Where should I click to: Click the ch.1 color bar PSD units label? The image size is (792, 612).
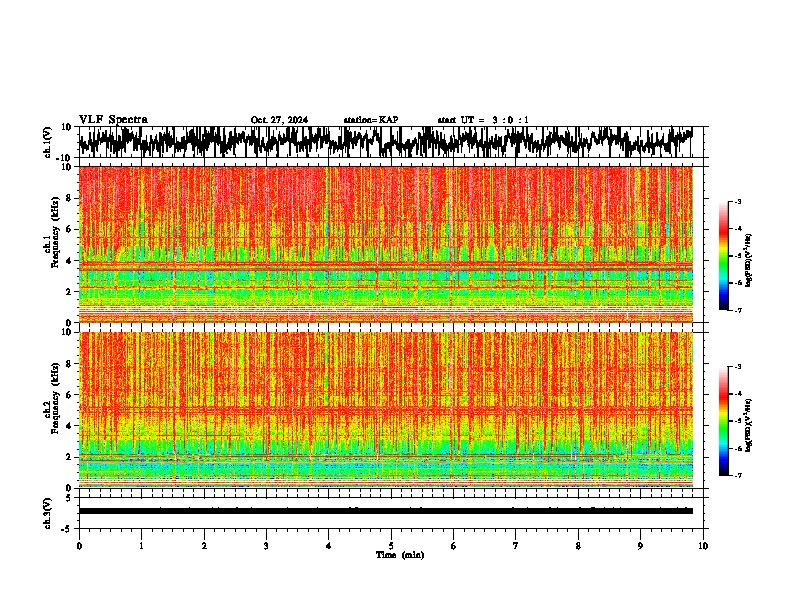(x=749, y=261)
